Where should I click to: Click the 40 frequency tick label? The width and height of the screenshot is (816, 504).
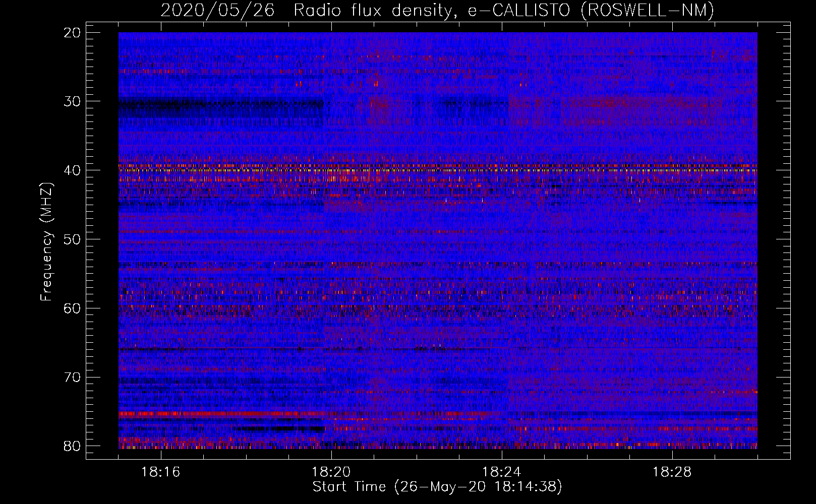pos(73,170)
